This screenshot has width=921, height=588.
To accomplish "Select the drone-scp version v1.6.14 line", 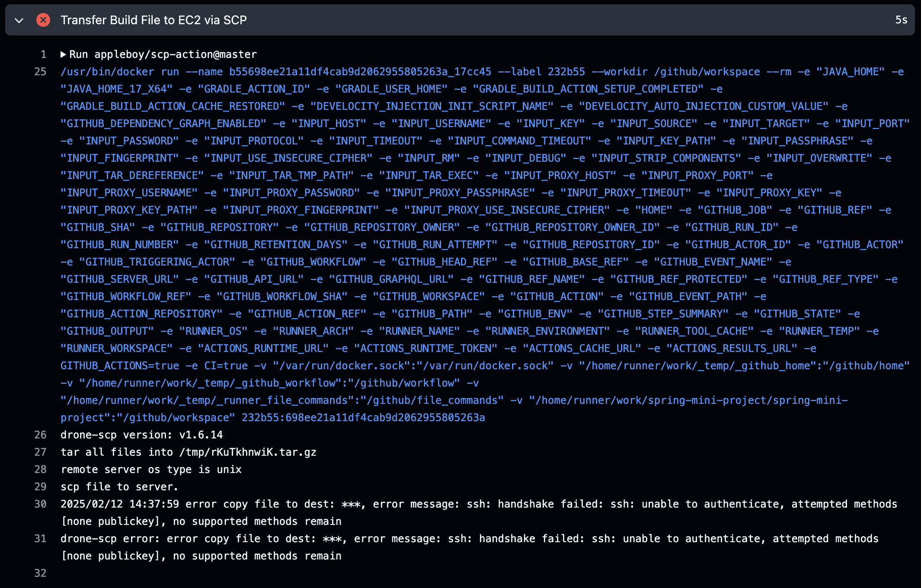I will tap(142, 435).
